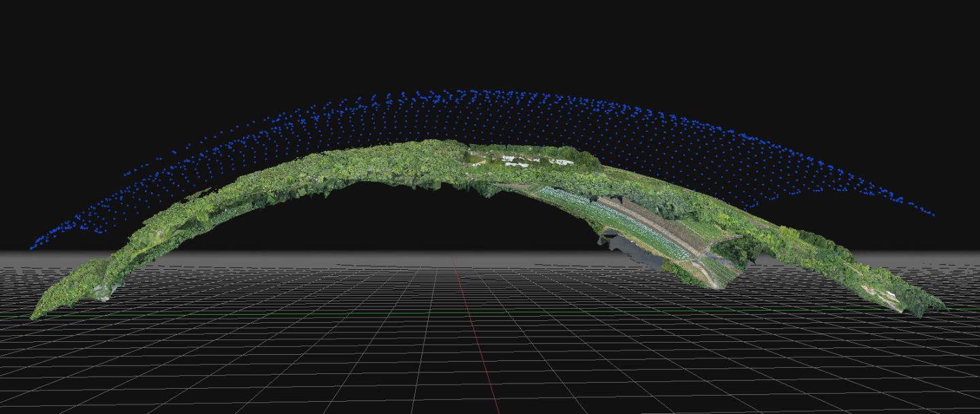This screenshot has width=980, height=414.
Task: Pick the leftmost blue camera point
Action: point(31,247)
